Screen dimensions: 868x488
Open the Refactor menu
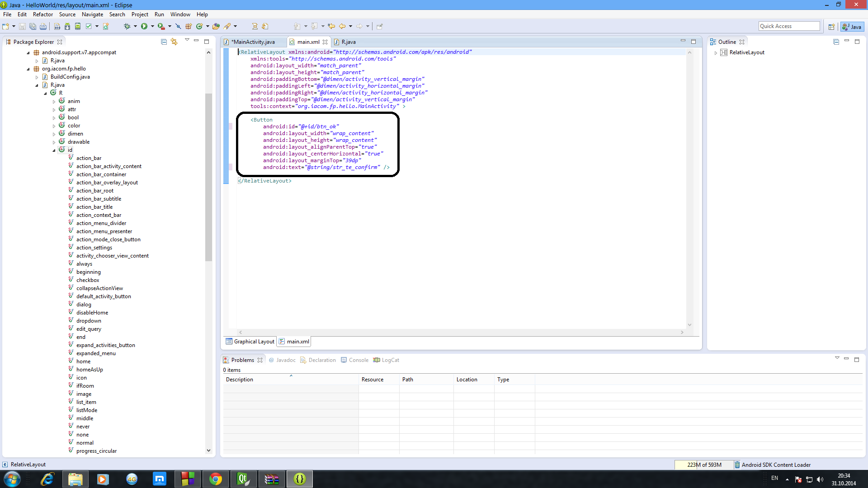click(43, 14)
